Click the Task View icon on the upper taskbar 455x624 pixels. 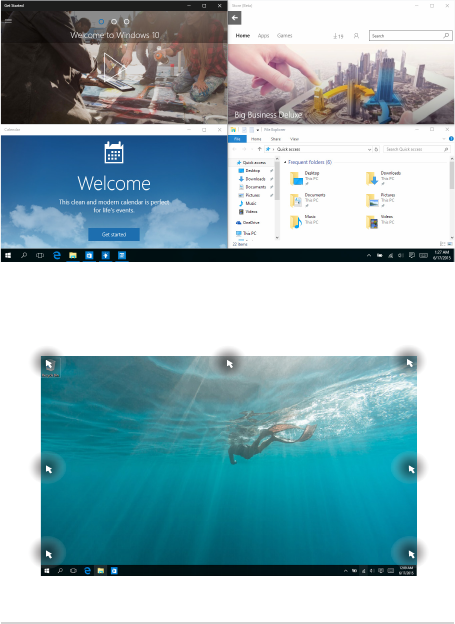pyautogui.click(x=40, y=255)
